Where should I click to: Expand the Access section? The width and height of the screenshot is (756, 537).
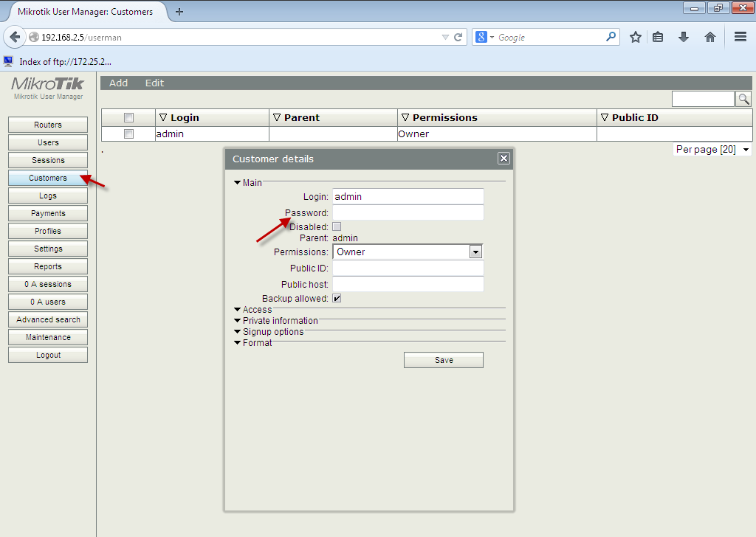click(253, 310)
